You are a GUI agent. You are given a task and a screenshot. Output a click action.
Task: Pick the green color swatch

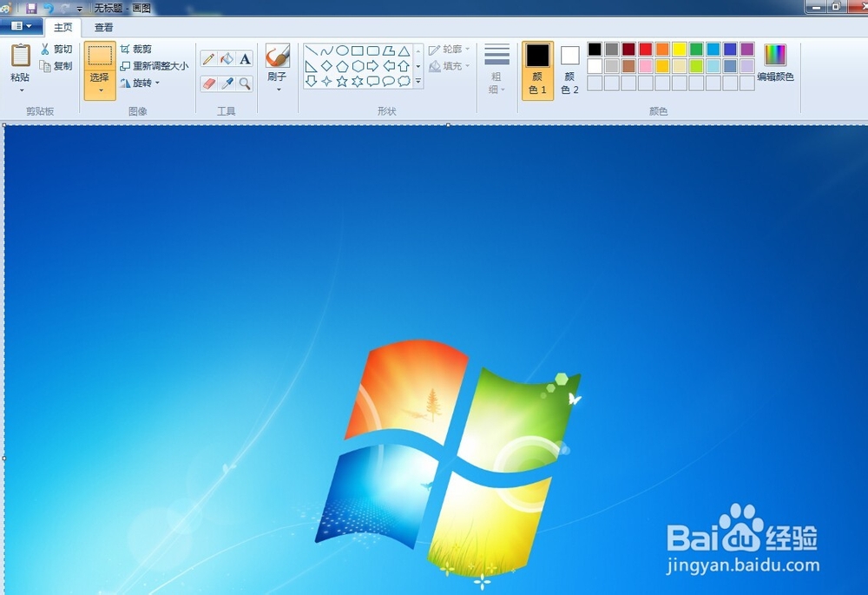696,50
